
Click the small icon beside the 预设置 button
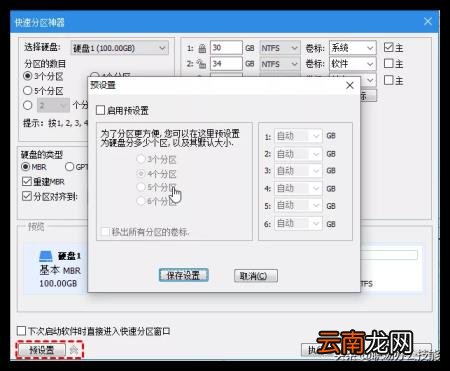coord(74,350)
